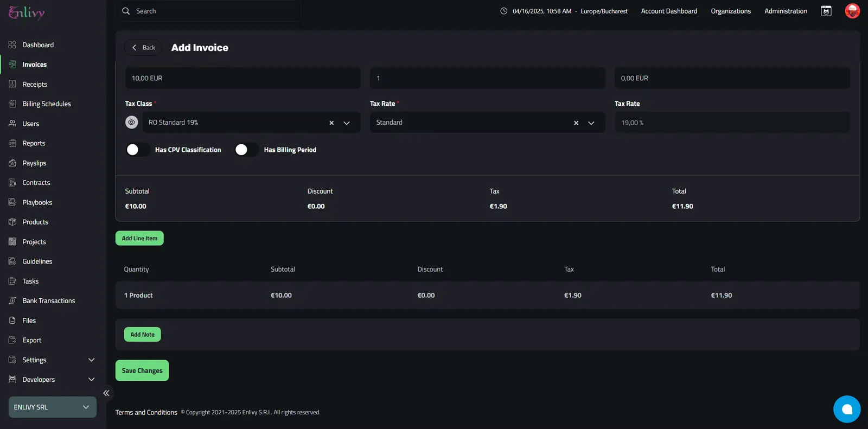Clear the RO Standard 19% selection
The height and width of the screenshot is (429, 868).
pyautogui.click(x=331, y=123)
